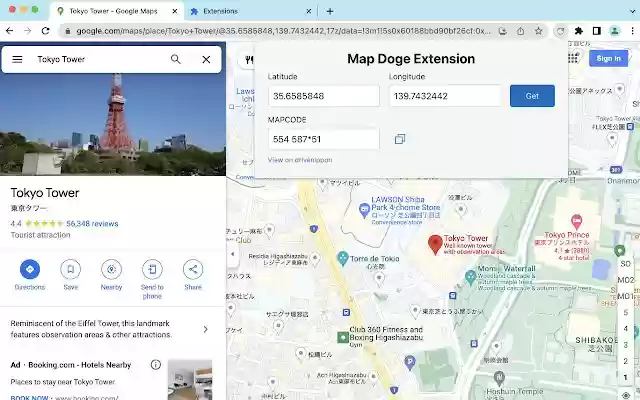This screenshot has width=640, height=400.
Task: Select floor 3 in the level picker
Action: coord(625,345)
